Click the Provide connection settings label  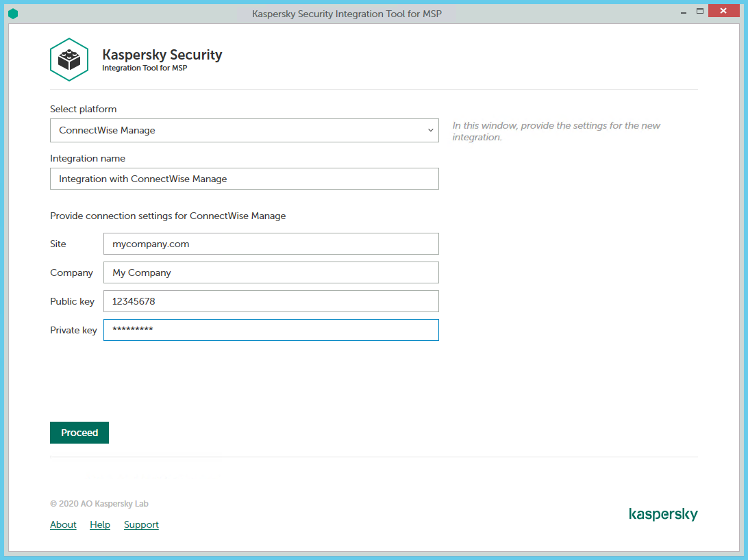click(168, 216)
